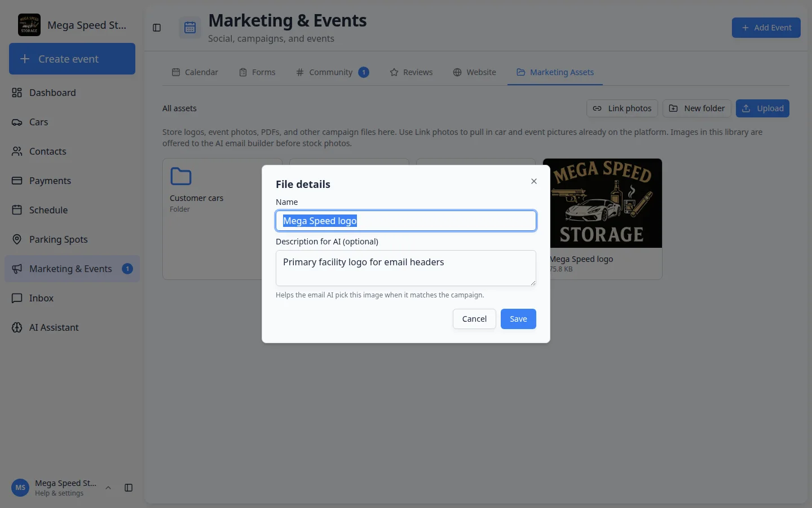Save the file details

(x=518, y=319)
